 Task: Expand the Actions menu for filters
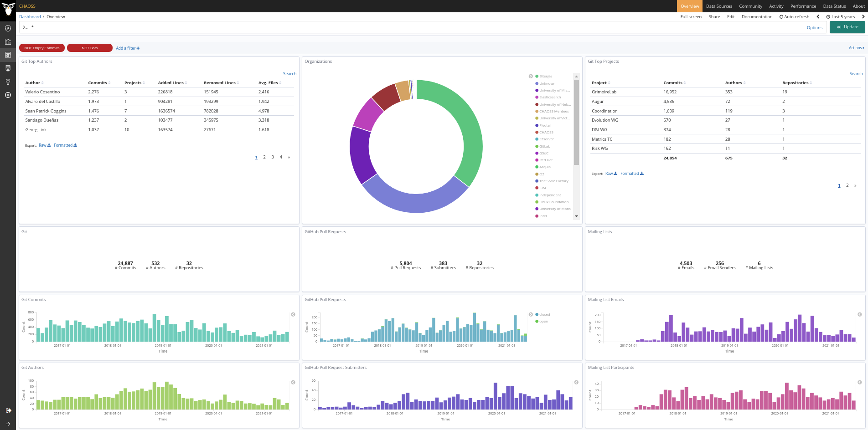click(856, 48)
